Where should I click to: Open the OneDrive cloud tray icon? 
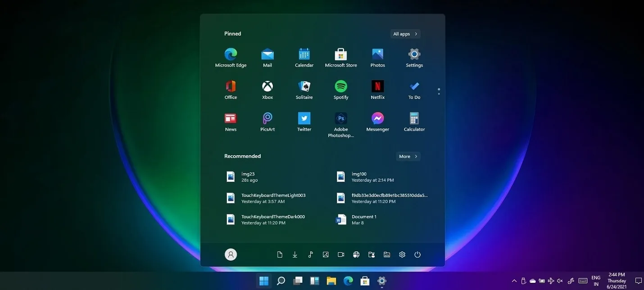click(x=533, y=281)
